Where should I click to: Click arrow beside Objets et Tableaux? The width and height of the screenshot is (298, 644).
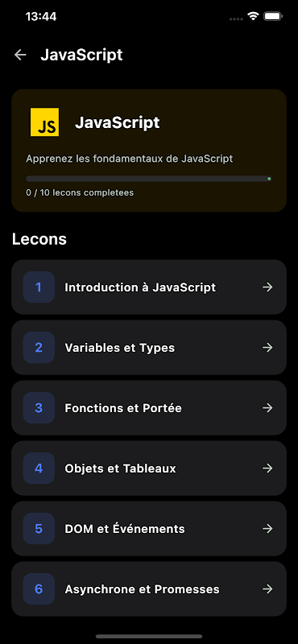pos(267,469)
